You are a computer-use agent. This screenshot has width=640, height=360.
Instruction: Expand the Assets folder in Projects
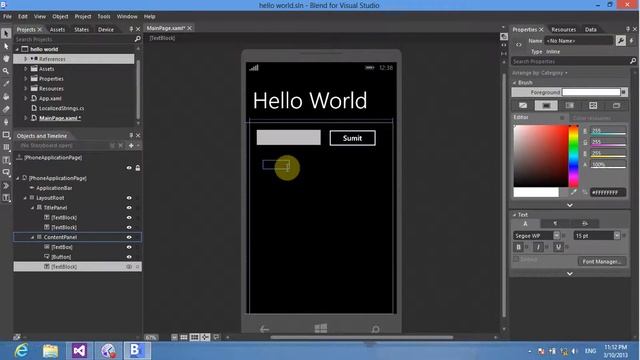point(25,69)
